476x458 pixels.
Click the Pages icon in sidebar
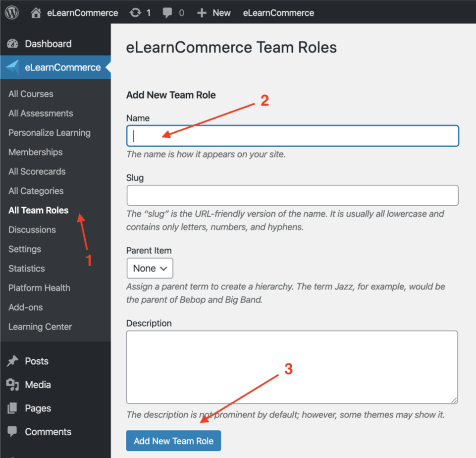pyautogui.click(x=12, y=408)
